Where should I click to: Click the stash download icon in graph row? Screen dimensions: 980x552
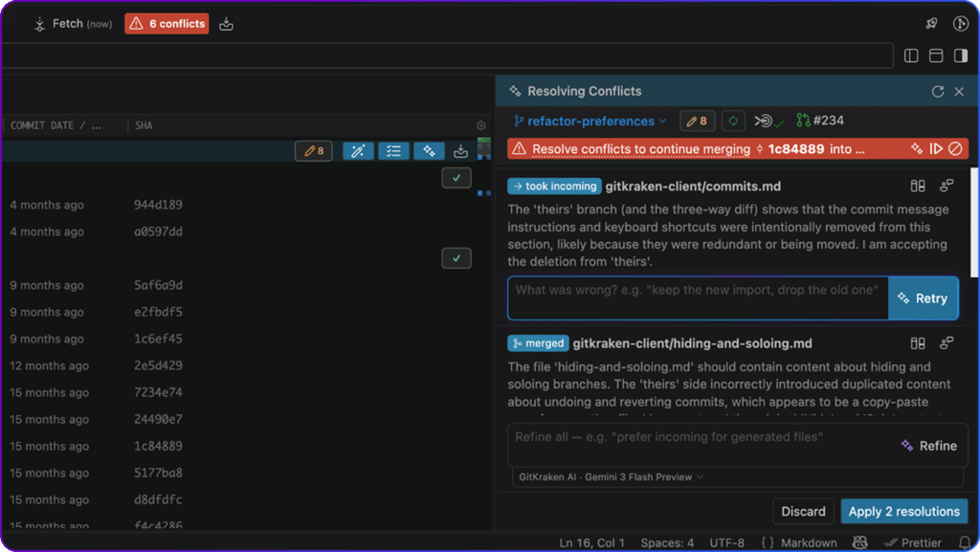(x=460, y=151)
